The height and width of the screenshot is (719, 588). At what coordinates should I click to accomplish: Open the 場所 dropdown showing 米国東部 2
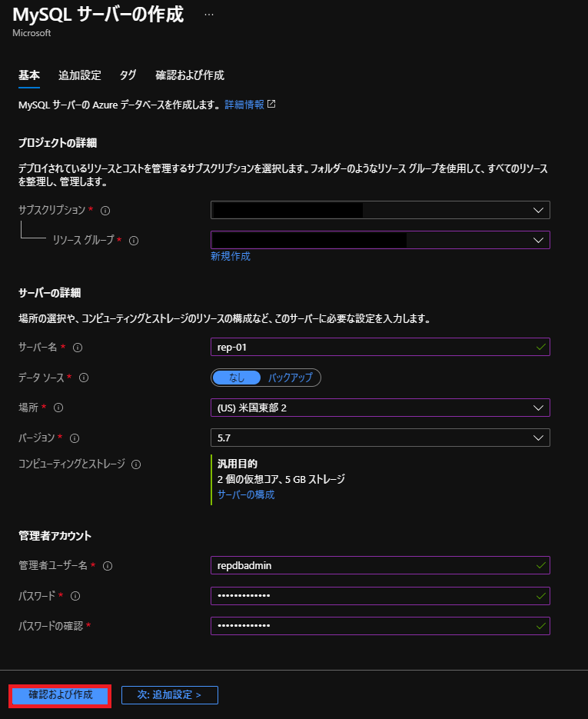pyautogui.click(x=380, y=408)
